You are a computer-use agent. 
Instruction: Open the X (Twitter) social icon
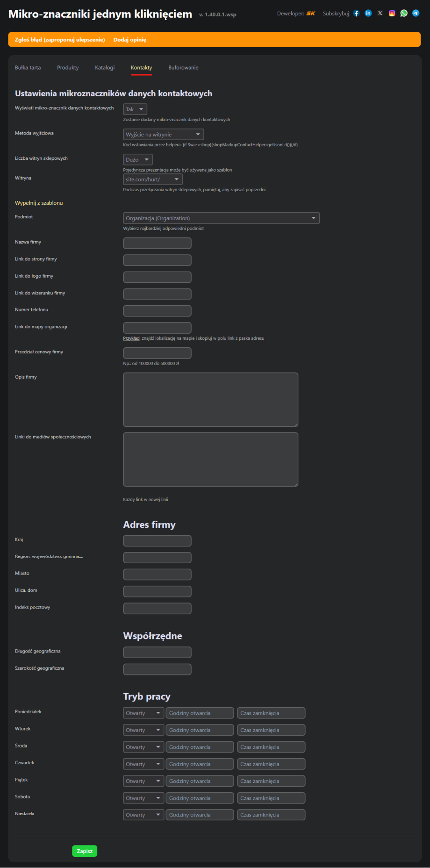coord(380,14)
